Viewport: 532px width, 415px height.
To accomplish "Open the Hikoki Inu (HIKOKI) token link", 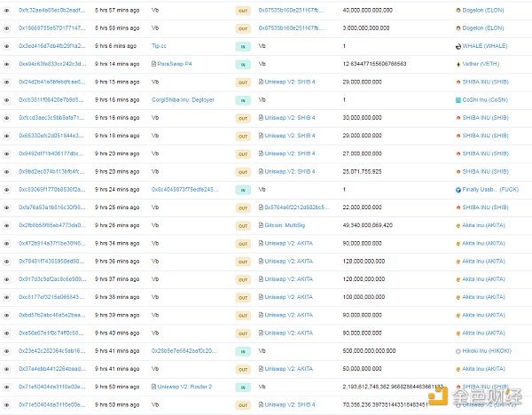I will pyautogui.click(x=487, y=351).
